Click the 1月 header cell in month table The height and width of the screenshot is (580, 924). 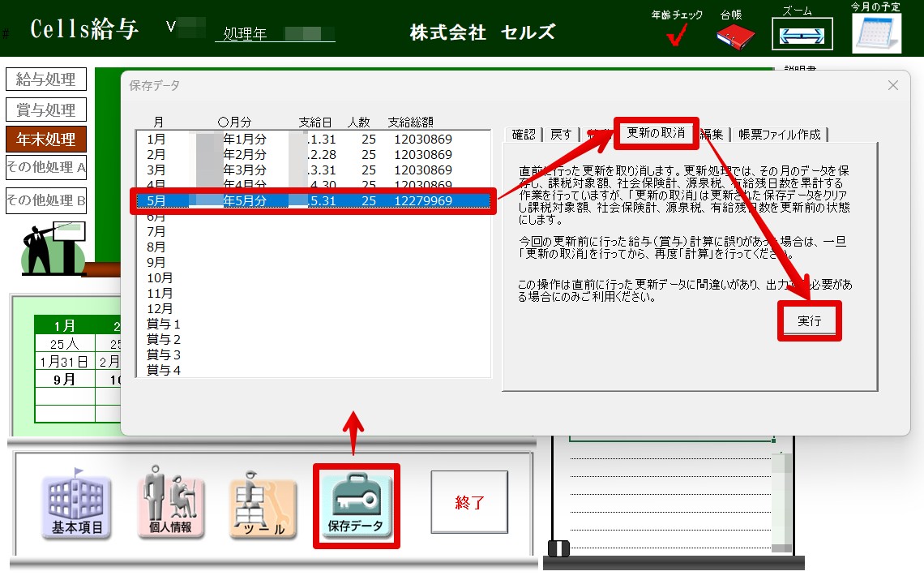point(65,326)
